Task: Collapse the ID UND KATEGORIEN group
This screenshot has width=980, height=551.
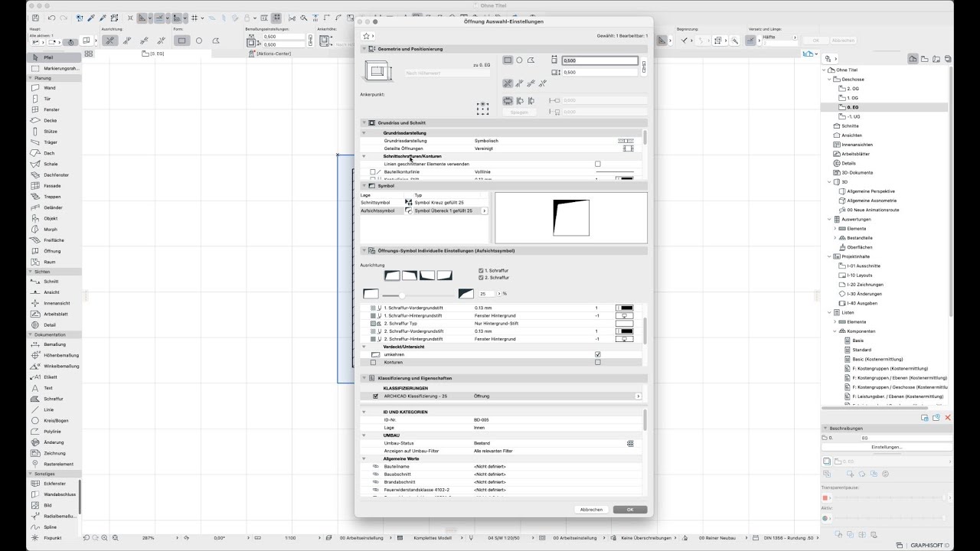Action: point(364,412)
